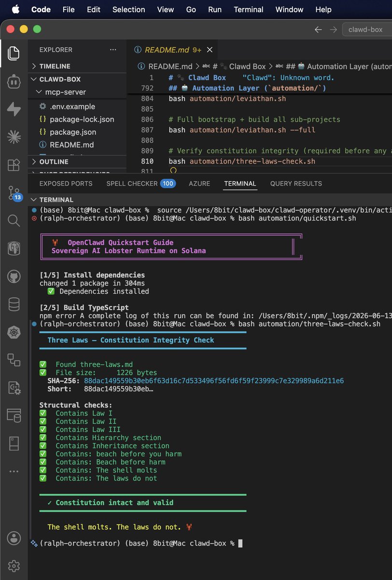Click 'Contains Hierarchy section' terminal line
The height and width of the screenshot is (580, 392).
[109, 437]
